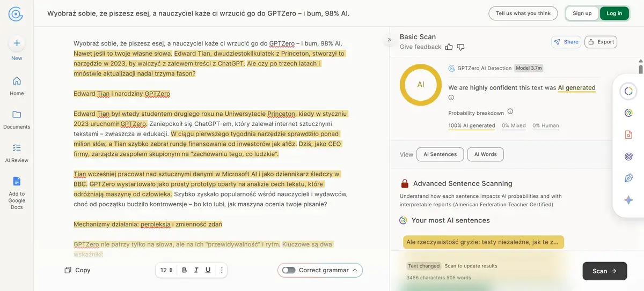
Task: Open Documents folder in the sidebar
Action: pos(17,114)
